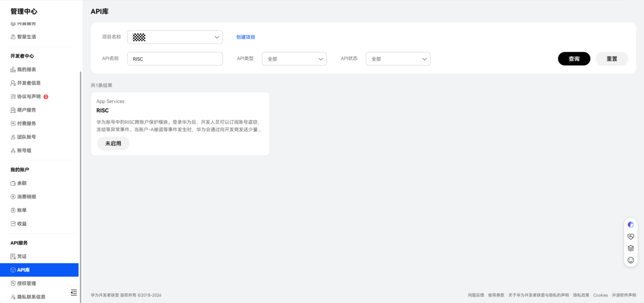Viewport: 644px width, 303px height.
Task: Click the heart handshake floating icon
Action: click(631, 236)
